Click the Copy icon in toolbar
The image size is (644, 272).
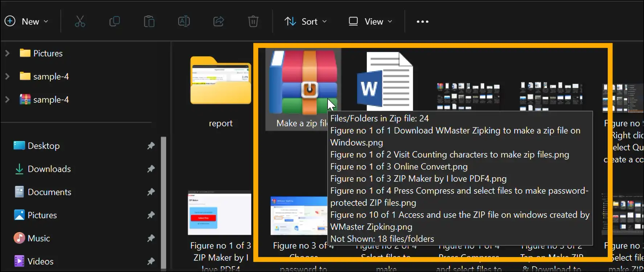tap(115, 21)
